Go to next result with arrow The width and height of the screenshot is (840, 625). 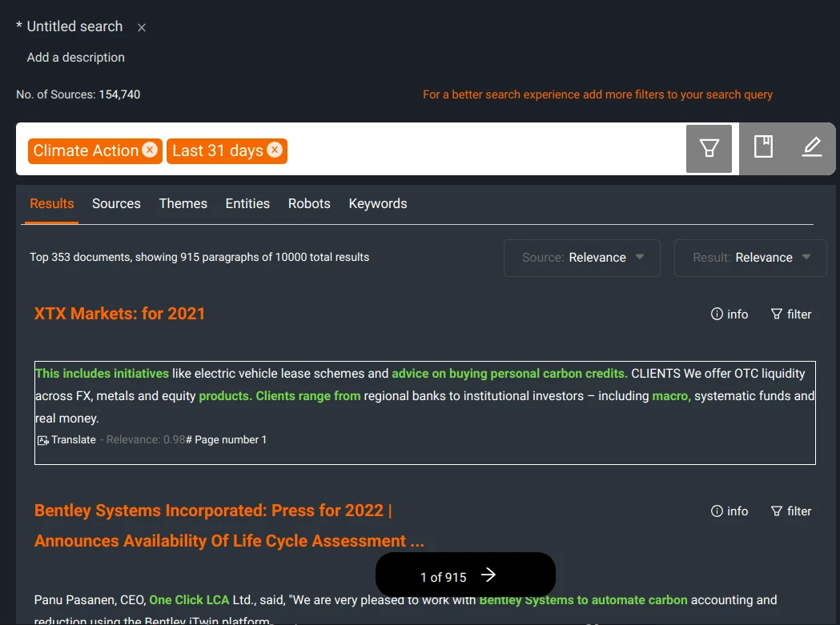(x=488, y=575)
